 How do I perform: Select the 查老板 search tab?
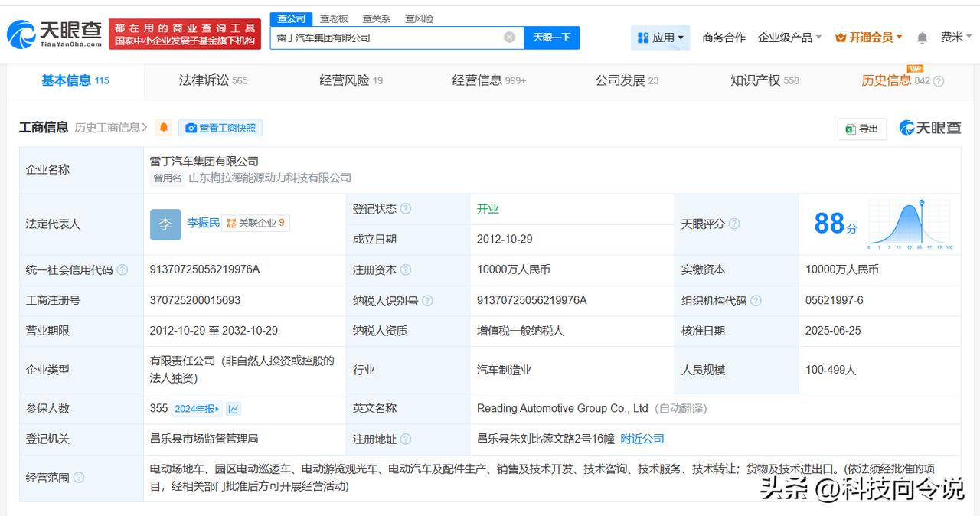334,18
